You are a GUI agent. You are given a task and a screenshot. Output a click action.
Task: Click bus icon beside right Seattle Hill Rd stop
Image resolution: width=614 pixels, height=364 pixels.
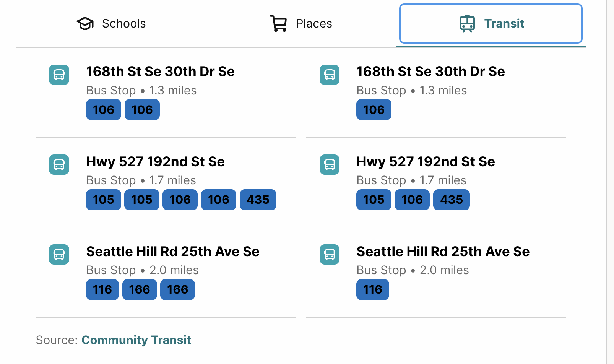(x=330, y=254)
